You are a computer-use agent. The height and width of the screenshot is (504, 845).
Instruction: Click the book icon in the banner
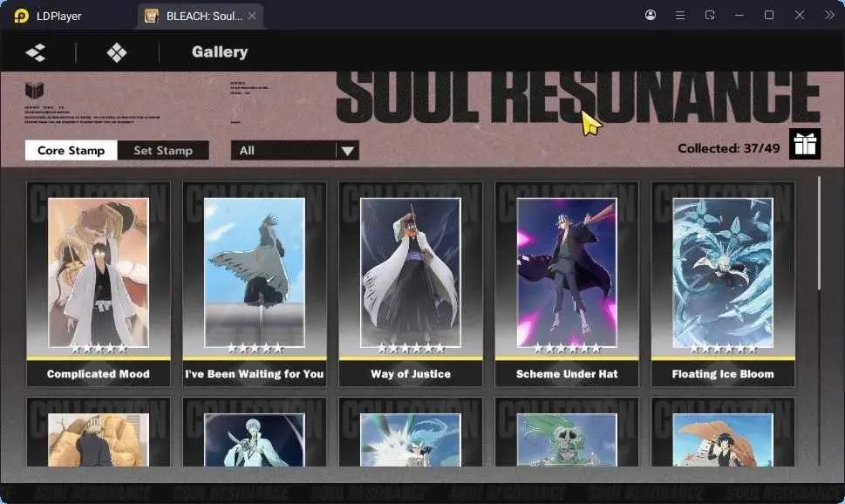point(35,90)
